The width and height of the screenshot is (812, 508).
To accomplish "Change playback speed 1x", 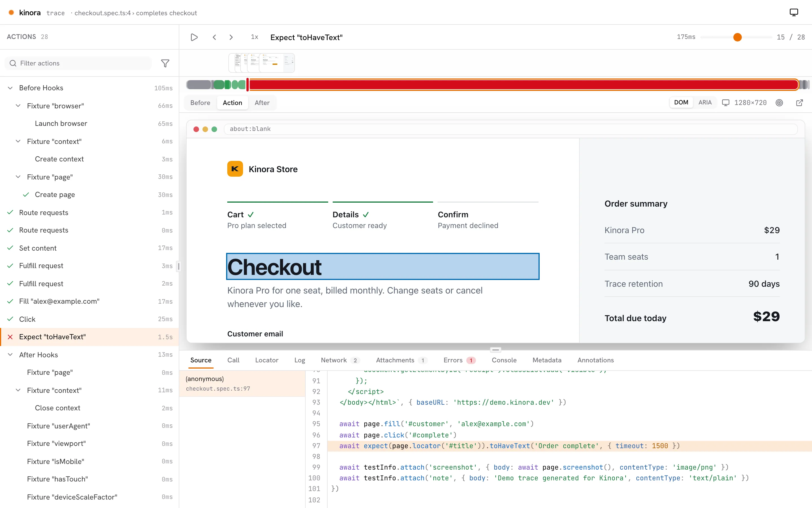I will pos(254,37).
